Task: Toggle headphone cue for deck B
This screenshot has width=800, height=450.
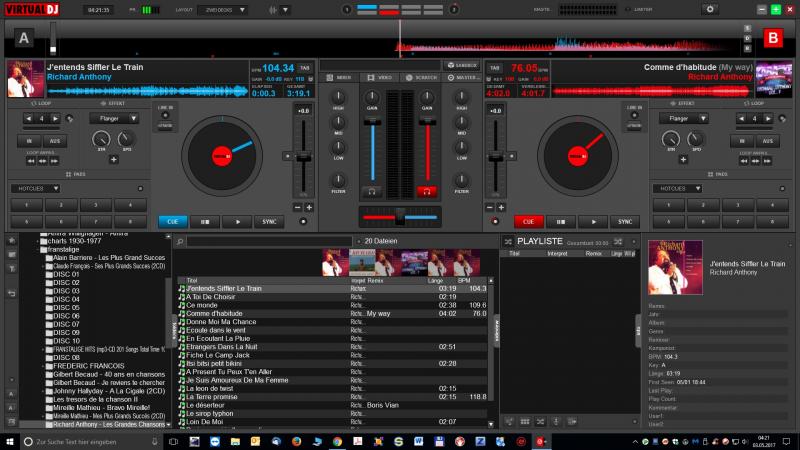Action: [x=427, y=191]
